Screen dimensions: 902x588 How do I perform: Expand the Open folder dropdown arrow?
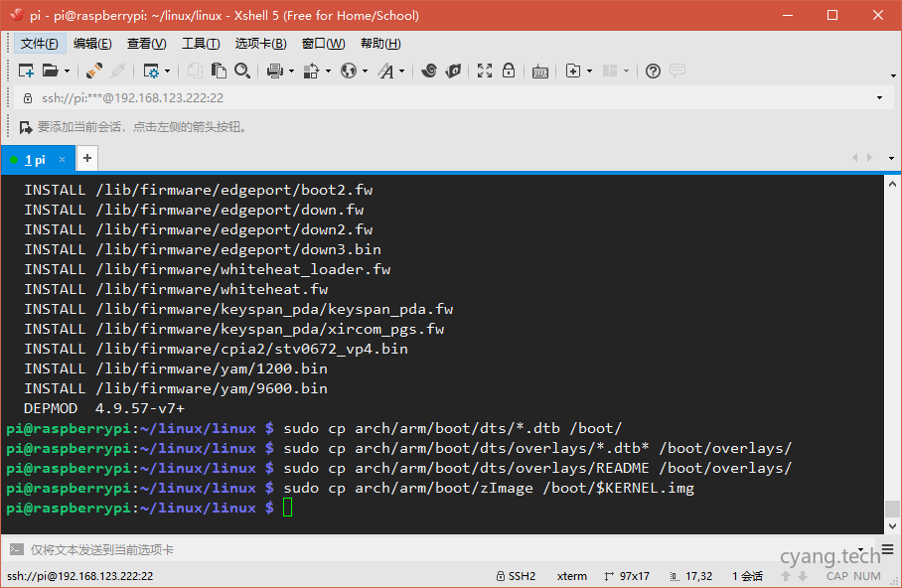[67, 71]
